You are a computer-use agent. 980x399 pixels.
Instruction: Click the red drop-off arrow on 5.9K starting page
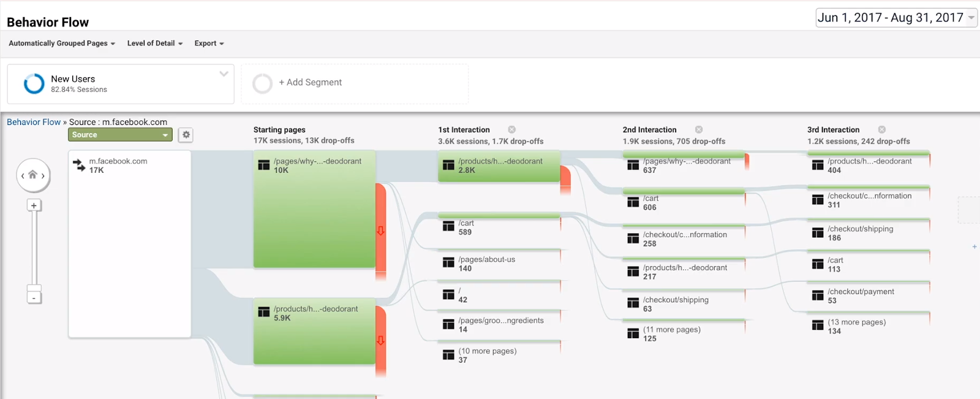click(x=380, y=340)
